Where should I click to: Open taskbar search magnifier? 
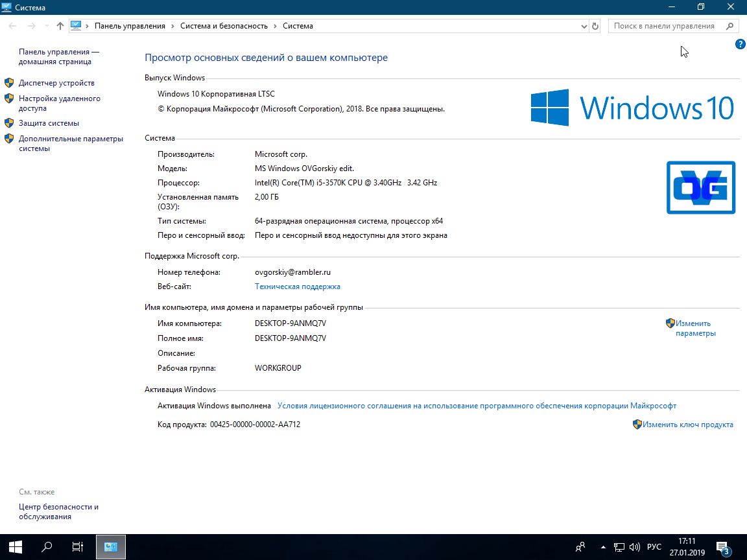47,546
